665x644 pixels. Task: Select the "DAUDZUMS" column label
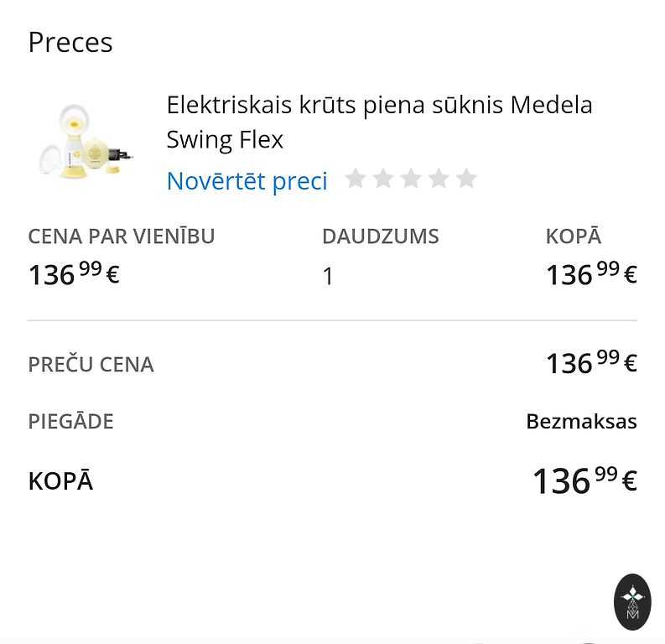[380, 236]
